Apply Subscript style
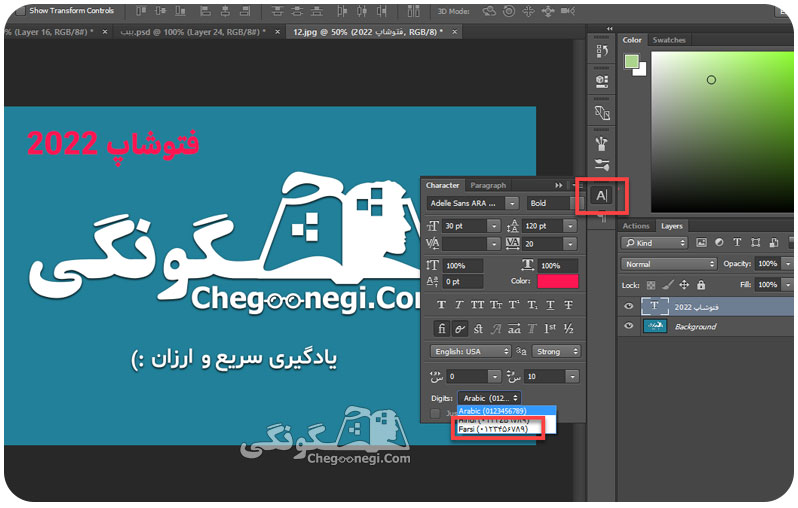The image size is (798, 508). [532, 305]
